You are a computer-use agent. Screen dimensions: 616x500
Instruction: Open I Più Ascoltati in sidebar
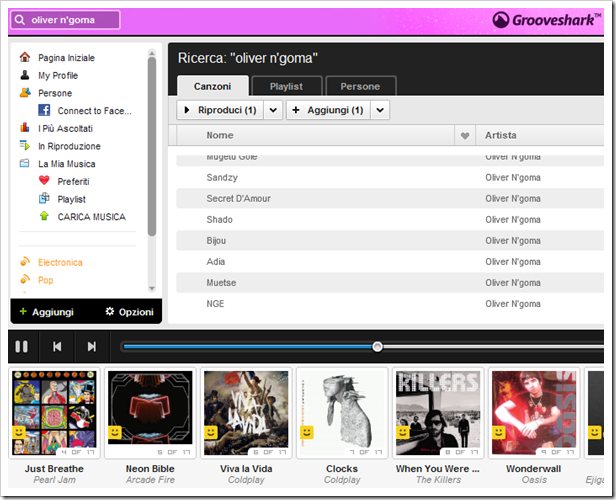(x=65, y=128)
